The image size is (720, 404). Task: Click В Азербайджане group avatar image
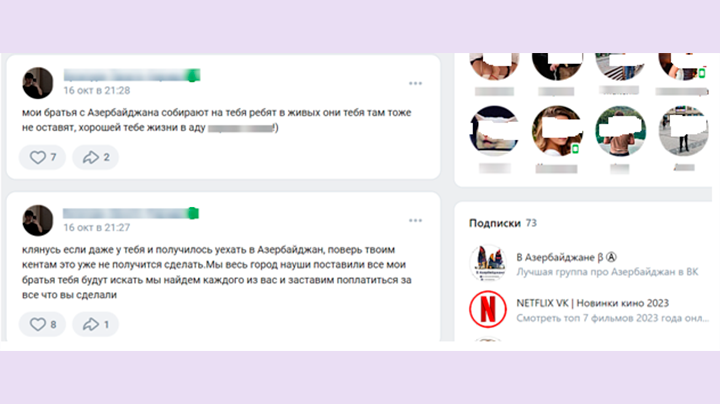(488, 263)
